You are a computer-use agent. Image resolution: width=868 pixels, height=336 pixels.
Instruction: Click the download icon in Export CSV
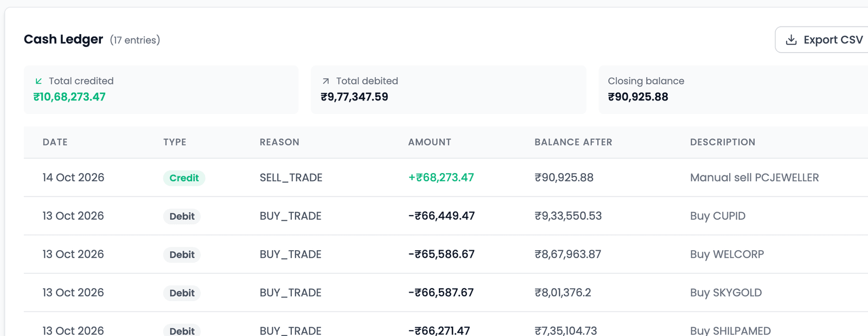pyautogui.click(x=791, y=40)
